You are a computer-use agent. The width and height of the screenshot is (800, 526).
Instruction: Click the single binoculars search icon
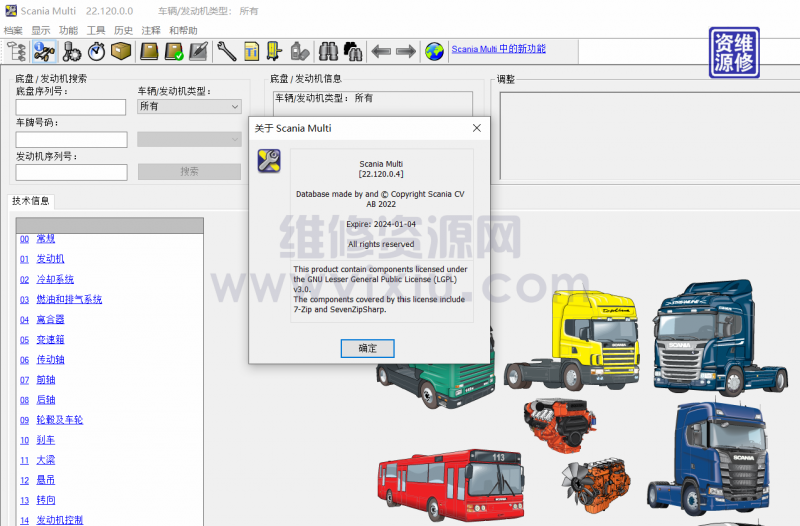click(328, 52)
